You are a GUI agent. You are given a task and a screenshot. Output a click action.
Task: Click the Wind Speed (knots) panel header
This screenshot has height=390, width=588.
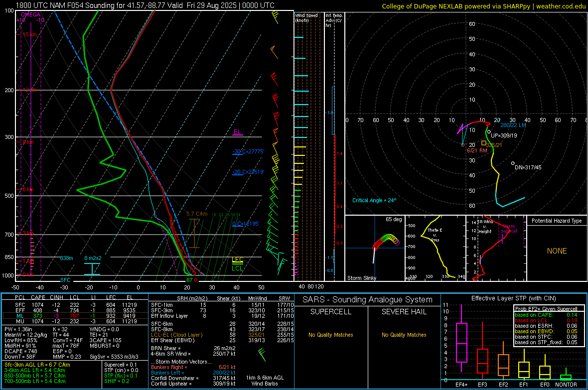click(306, 17)
